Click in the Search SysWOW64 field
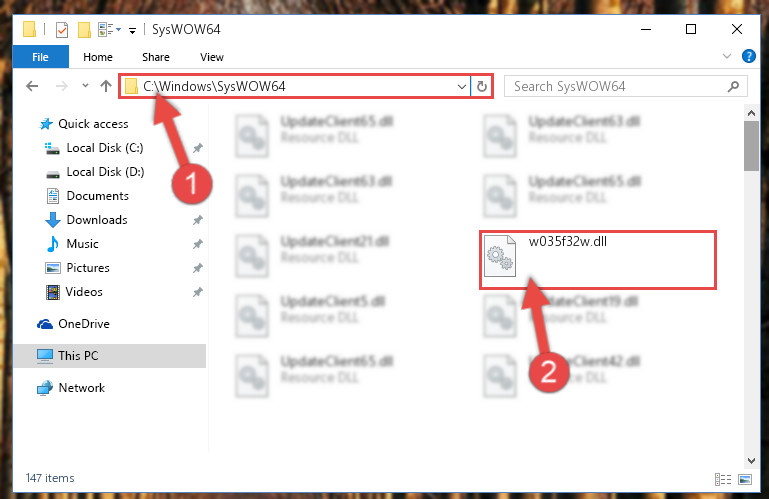This screenshot has height=499, width=769. point(618,87)
